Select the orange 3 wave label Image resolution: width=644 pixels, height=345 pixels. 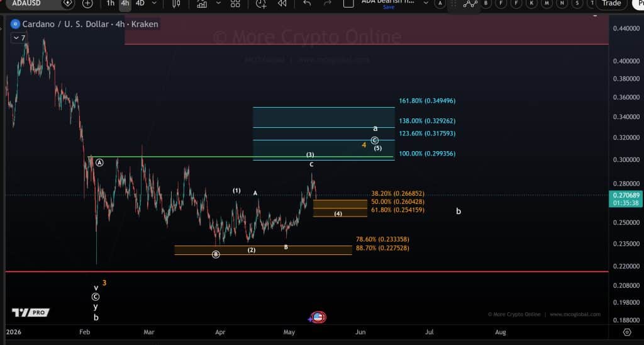point(104,283)
